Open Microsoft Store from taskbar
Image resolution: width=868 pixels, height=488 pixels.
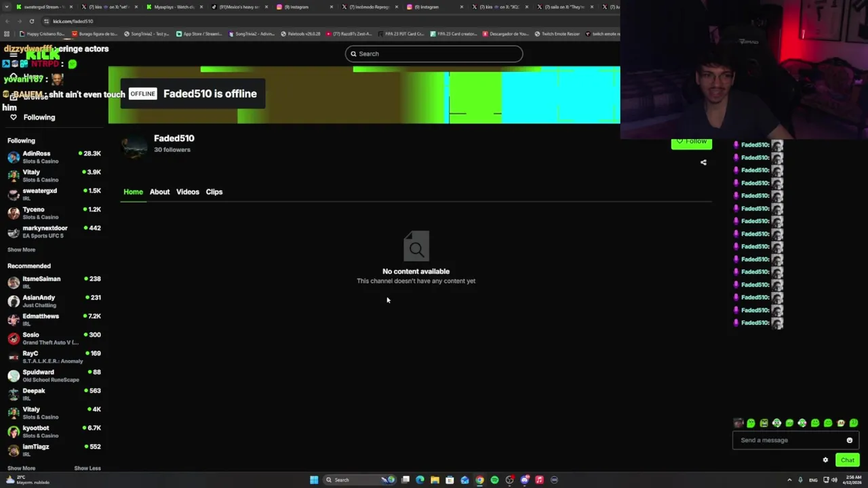click(450, 480)
